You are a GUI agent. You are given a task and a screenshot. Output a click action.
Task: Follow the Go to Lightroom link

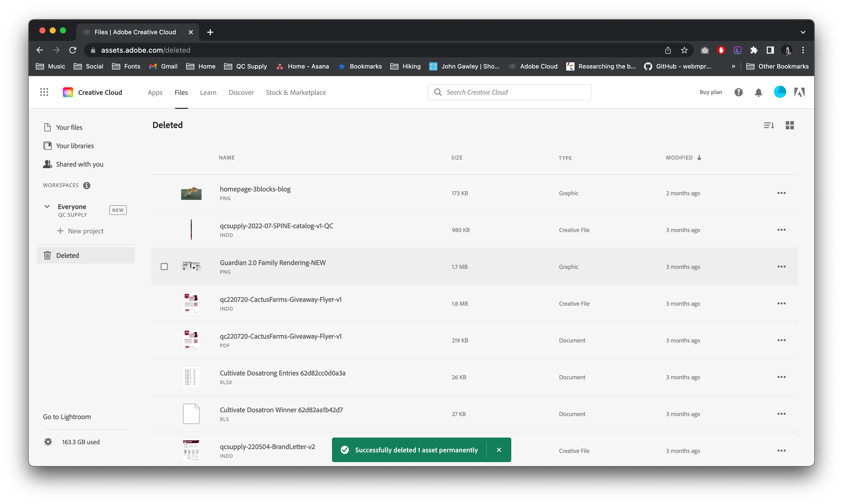tap(67, 417)
